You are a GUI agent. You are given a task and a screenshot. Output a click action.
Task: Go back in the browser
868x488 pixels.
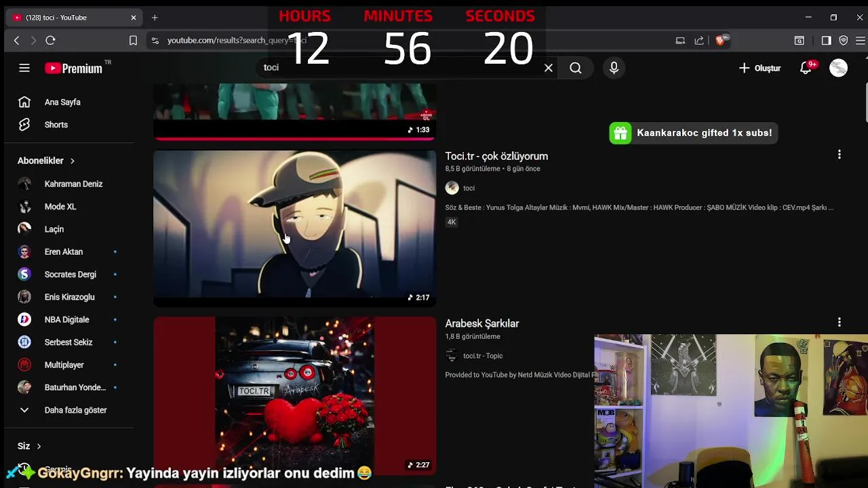(x=17, y=41)
